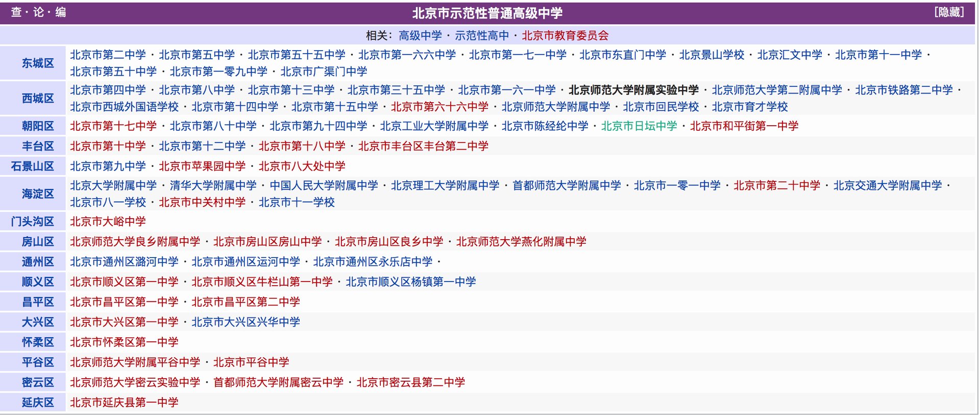The width and height of the screenshot is (980, 418).
Task: Open the 编 edit template link
Action: 61,12
